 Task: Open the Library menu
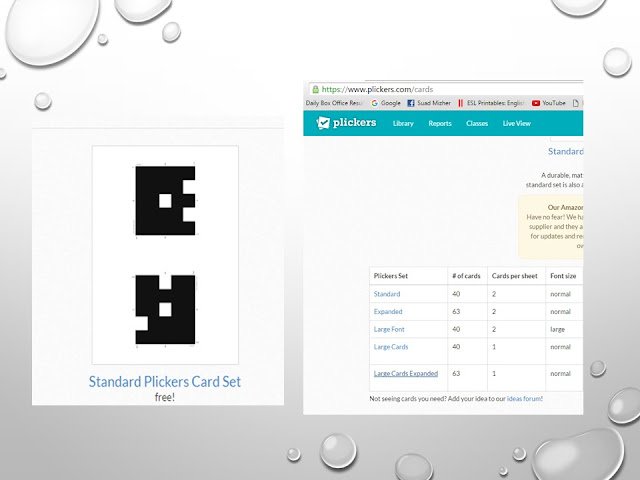(x=403, y=123)
